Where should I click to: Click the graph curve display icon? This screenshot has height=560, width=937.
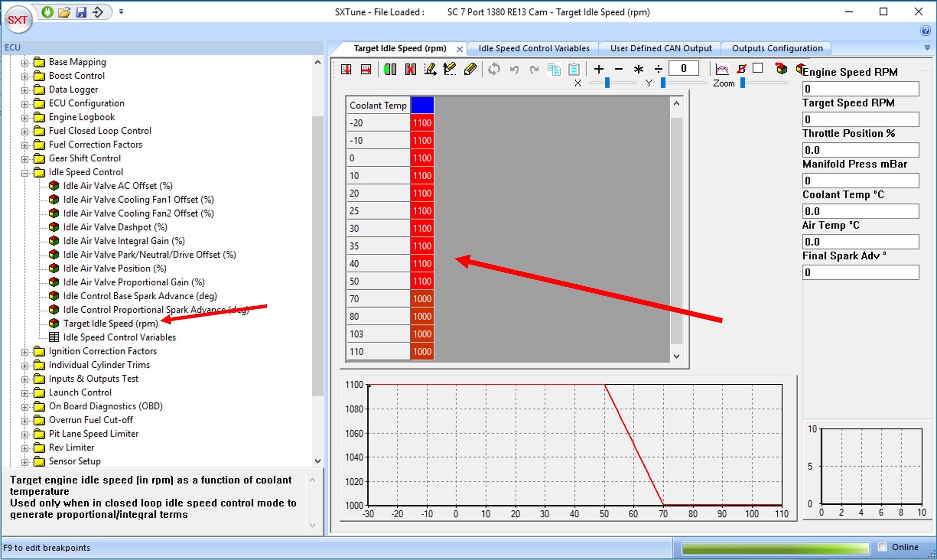point(721,69)
